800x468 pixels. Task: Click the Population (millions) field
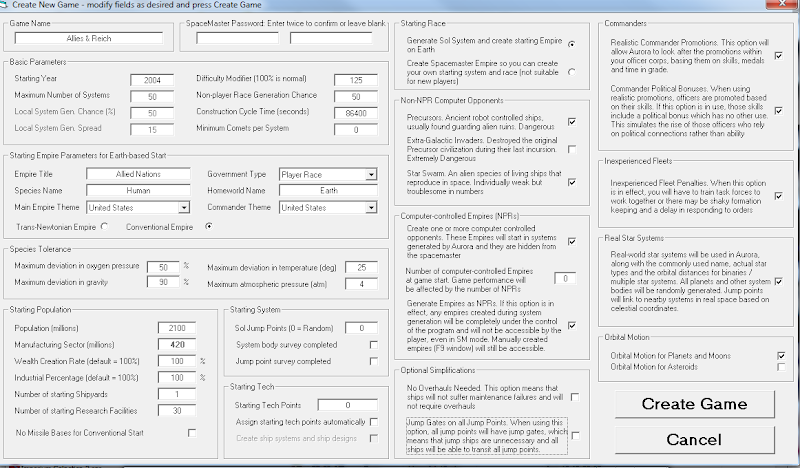[x=177, y=328]
